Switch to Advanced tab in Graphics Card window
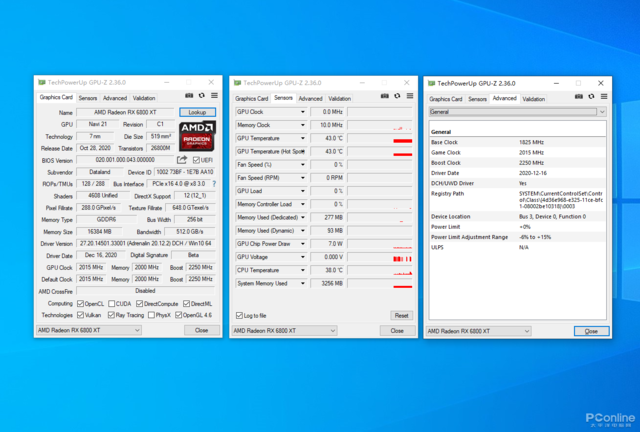 click(115, 98)
